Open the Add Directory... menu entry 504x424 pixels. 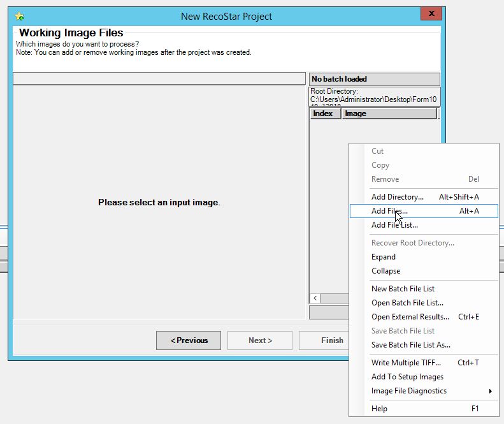[x=424, y=197]
